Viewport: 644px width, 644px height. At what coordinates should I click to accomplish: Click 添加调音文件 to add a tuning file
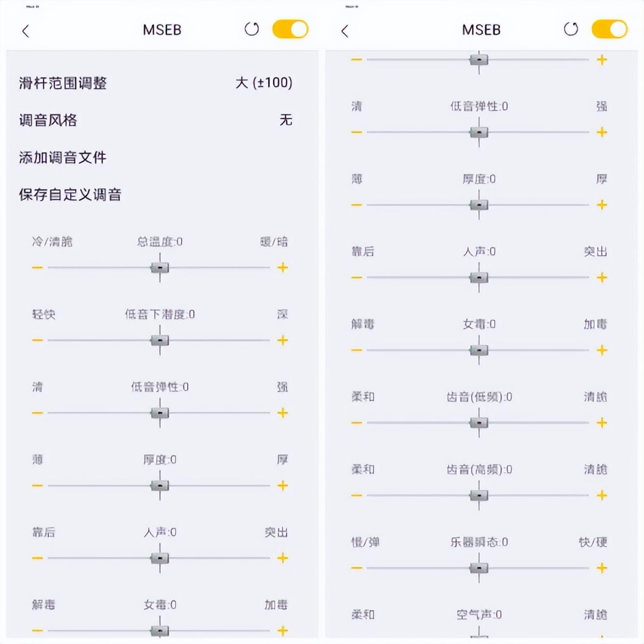pos(62,158)
